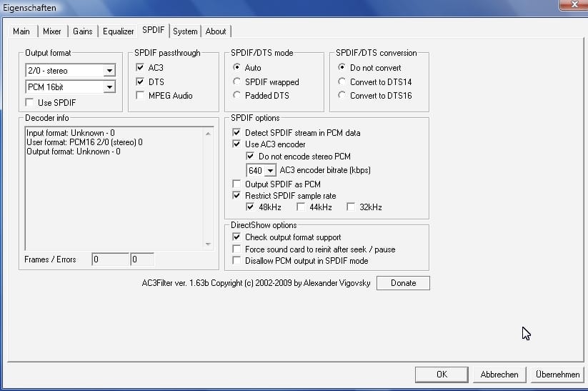The height and width of the screenshot is (391, 588).
Task: Choose Convert to DTS14 option
Action: (x=343, y=81)
